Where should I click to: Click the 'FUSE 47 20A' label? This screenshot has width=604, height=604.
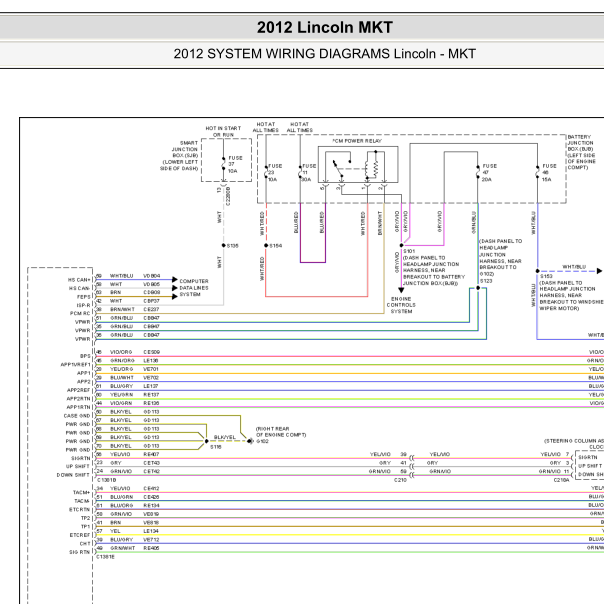coord(489,173)
